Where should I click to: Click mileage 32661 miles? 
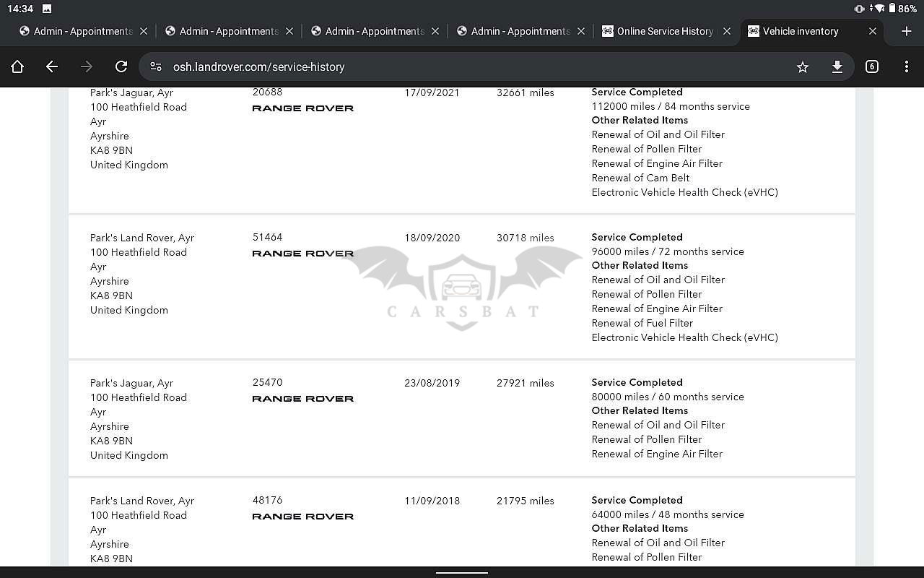tap(526, 92)
